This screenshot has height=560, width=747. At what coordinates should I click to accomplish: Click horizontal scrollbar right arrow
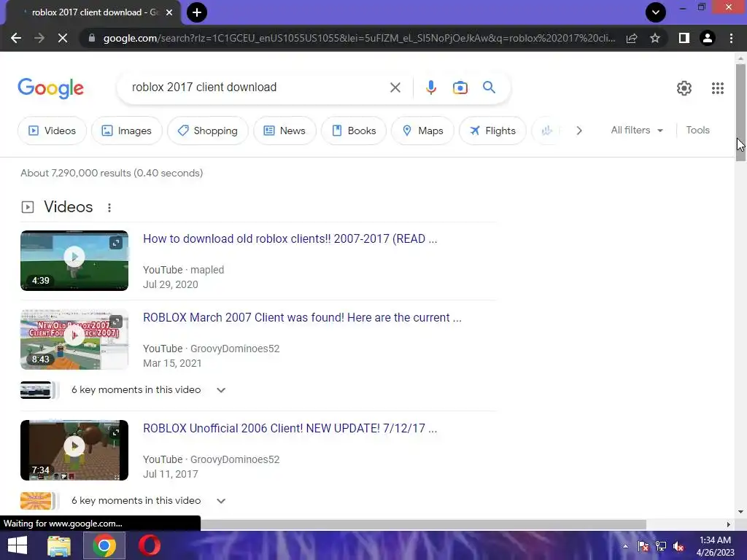point(729,524)
